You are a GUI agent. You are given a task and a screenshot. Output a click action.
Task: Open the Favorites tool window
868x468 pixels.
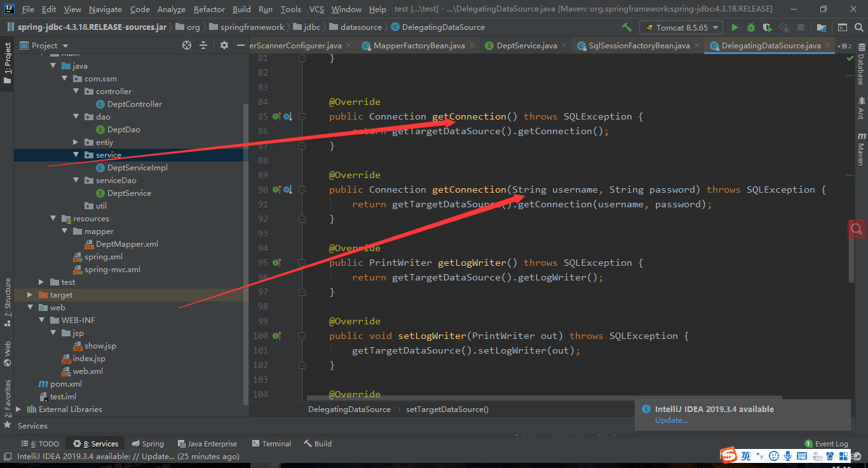7,404
